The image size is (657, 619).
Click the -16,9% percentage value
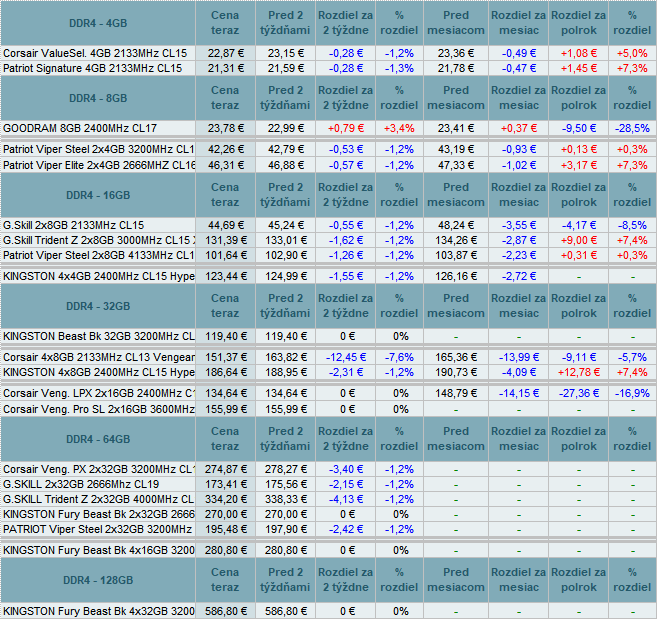(632, 393)
